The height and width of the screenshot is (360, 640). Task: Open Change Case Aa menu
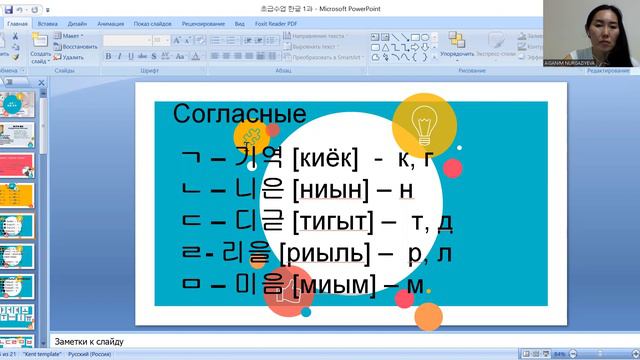pyautogui.click(x=180, y=56)
